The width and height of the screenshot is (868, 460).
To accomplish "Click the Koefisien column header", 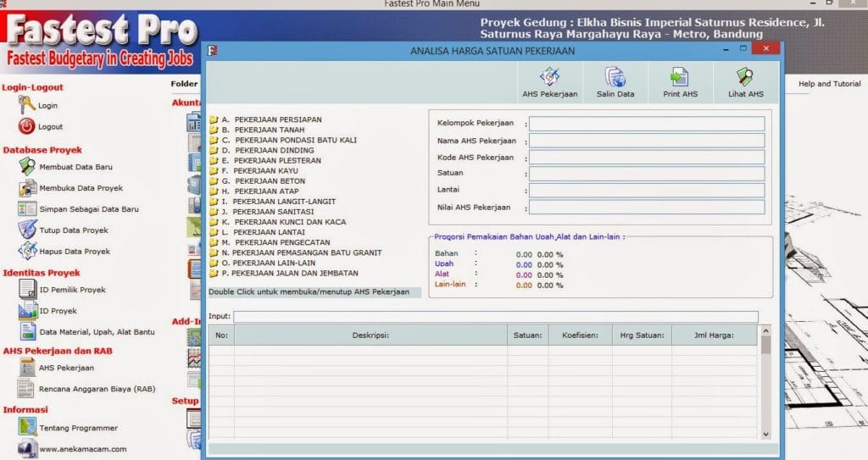I will [x=580, y=335].
